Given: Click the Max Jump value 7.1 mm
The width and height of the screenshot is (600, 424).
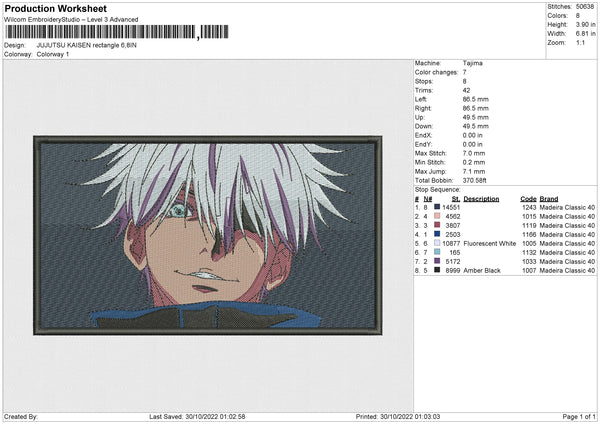Looking at the screenshot, I should 474,171.
